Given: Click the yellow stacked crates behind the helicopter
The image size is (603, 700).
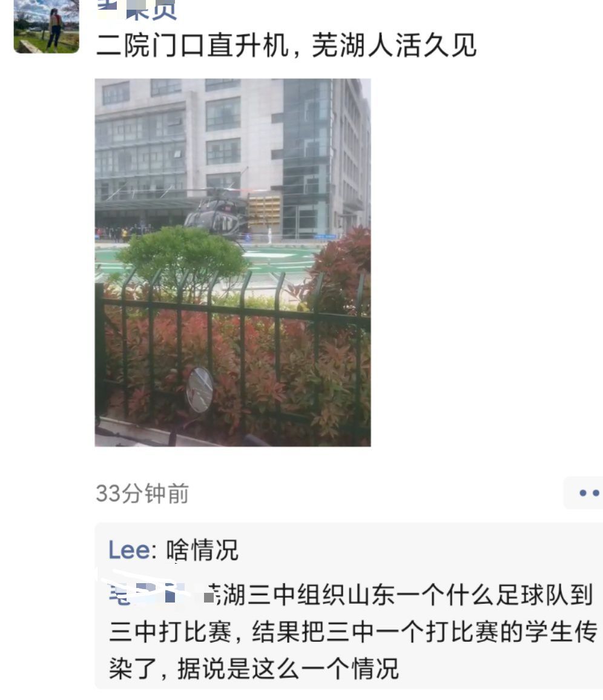Looking at the screenshot, I should (264, 210).
